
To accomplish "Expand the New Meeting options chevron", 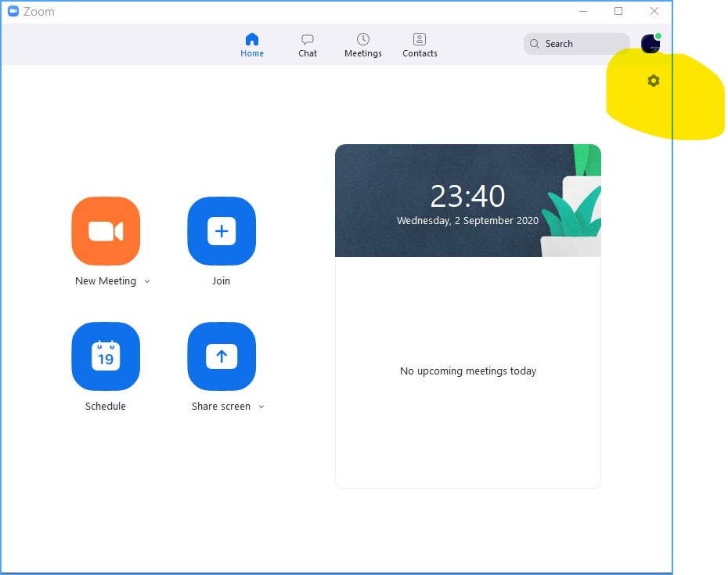I will click(147, 282).
